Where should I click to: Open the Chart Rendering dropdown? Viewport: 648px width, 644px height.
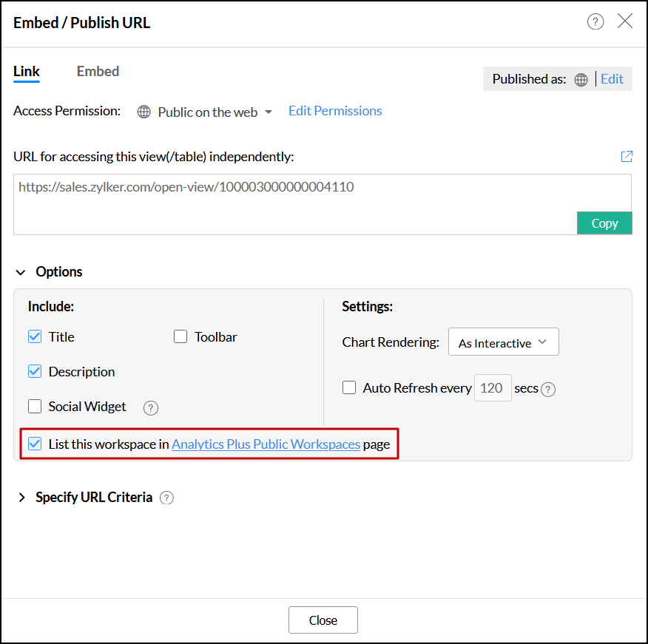503,342
